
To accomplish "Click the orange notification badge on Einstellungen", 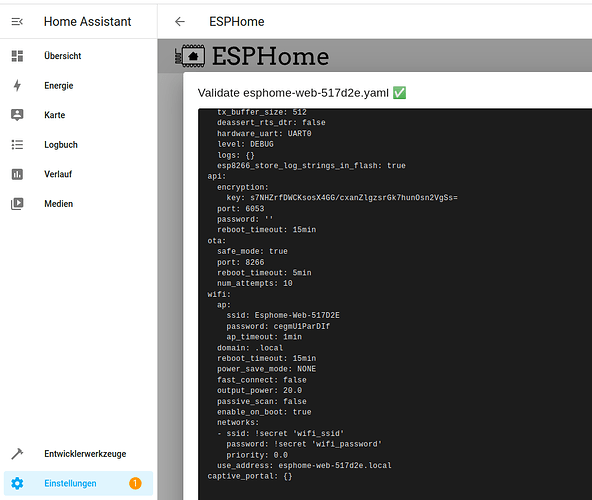I will (135, 483).
